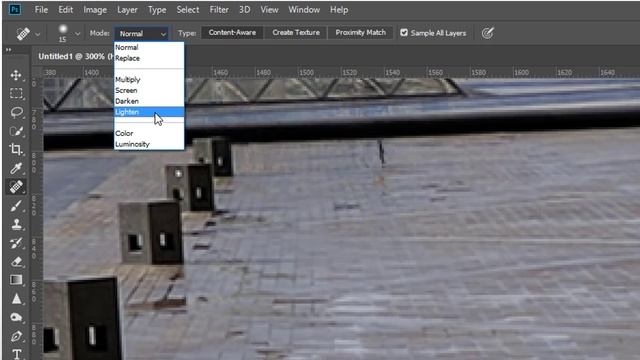This screenshot has width=640, height=360.
Task: Choose Replace from the mode list
Action: (149, 58)
